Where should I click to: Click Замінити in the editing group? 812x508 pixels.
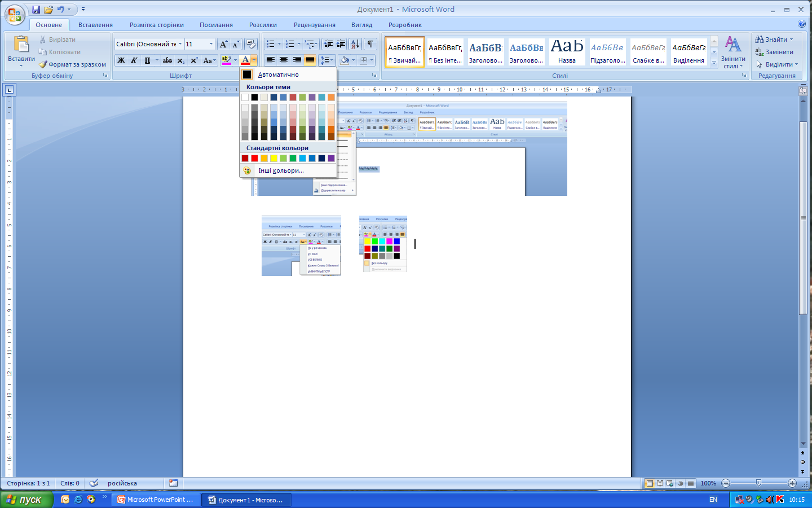click(x=774, y=52)
